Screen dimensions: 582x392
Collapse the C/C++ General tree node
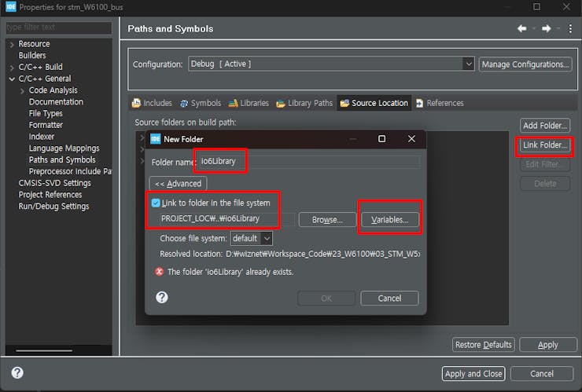[x=12, y=79]
